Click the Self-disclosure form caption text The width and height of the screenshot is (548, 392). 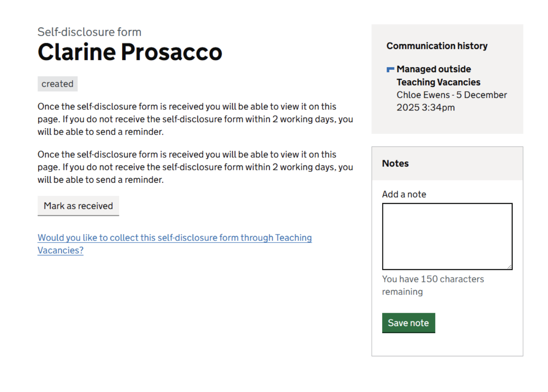click(x=89, y=32)
